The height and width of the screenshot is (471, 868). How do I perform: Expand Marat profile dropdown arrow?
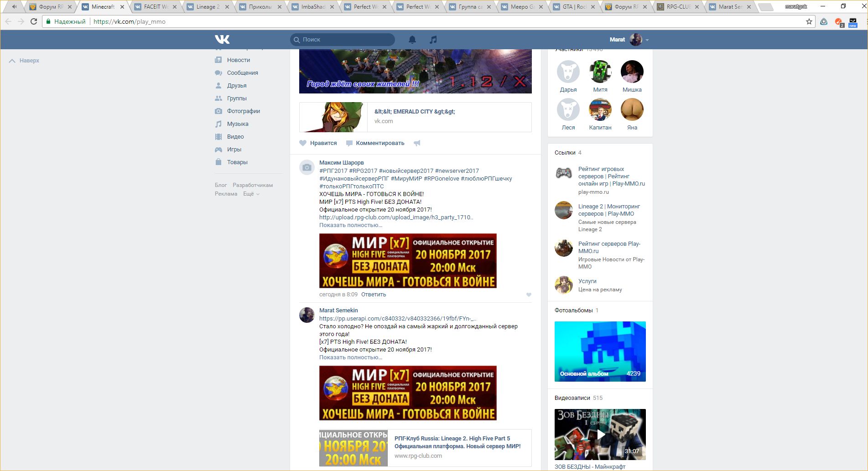(647, 40)
